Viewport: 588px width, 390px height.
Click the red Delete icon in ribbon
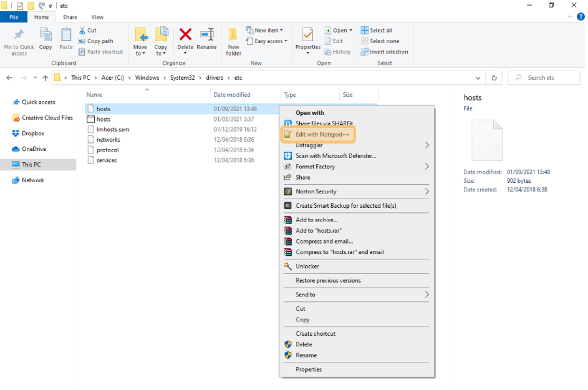pyautogui.click(x=186, y=35)
